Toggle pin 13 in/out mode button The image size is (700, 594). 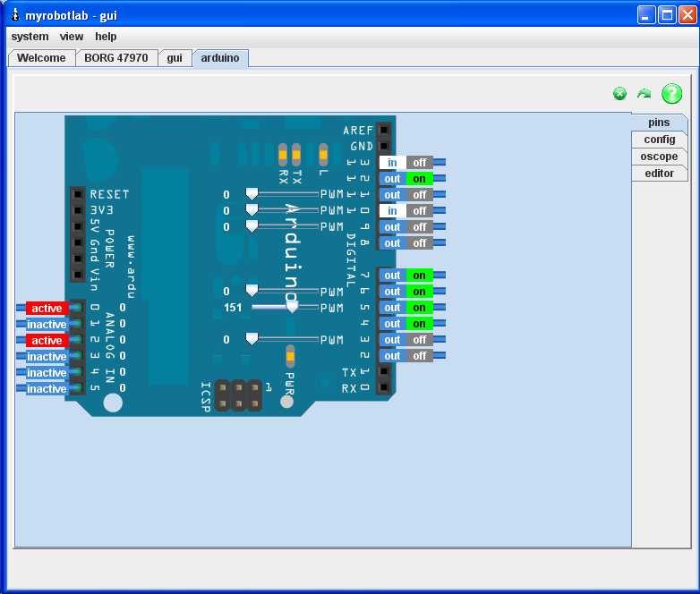pos(392,163)
